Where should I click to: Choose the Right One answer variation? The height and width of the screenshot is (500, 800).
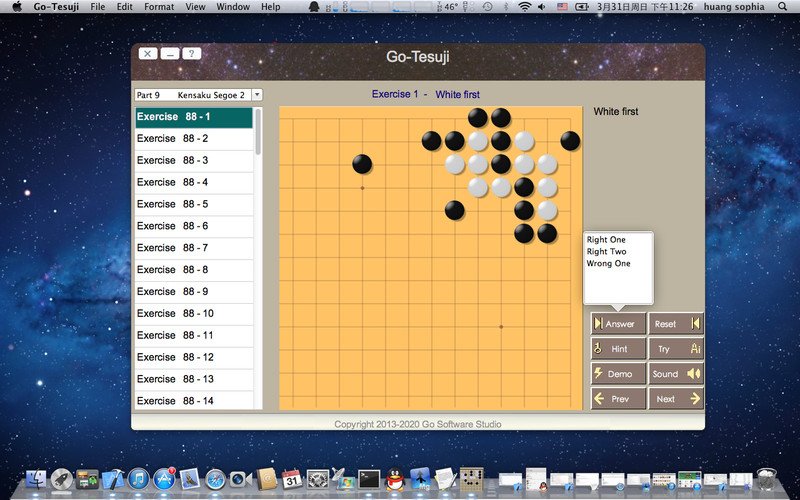[x=606, y=239]
